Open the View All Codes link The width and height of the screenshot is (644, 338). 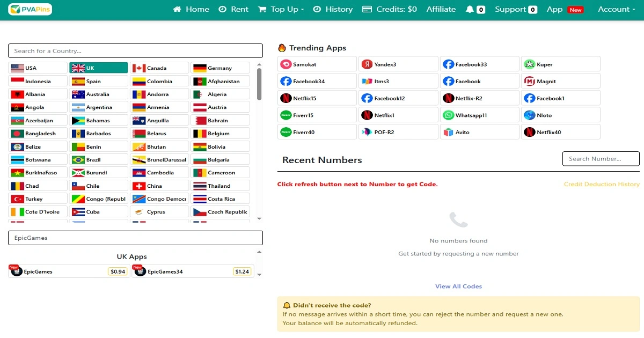pos(458,286)
